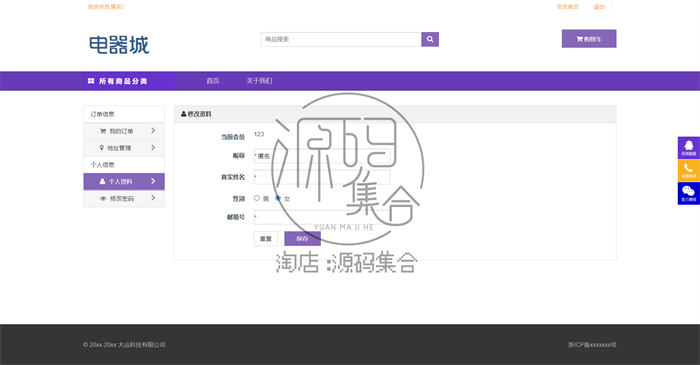Expand the 地址管理 chevron arrow
This screenshot has height=365, width=700.
153,148
